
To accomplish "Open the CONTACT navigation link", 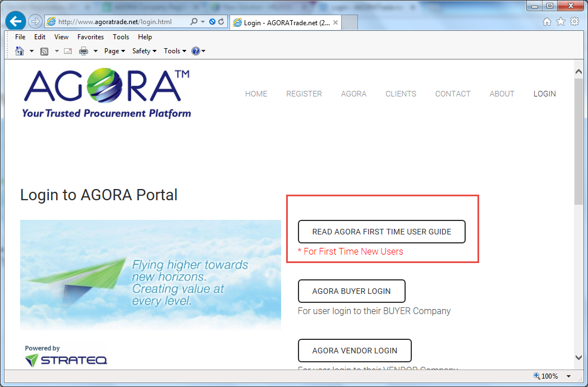I will click(x=453, y=94).
